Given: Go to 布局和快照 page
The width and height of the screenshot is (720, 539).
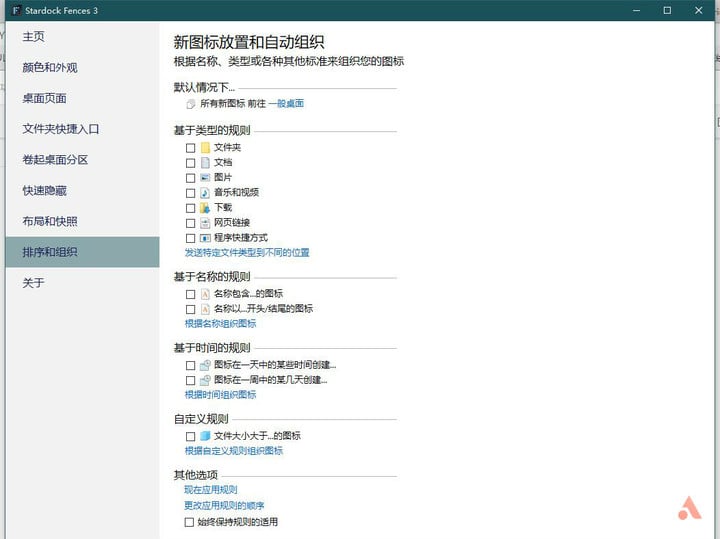Looking at the screenshot, I should pyautogui.click(x=83, y=221).
